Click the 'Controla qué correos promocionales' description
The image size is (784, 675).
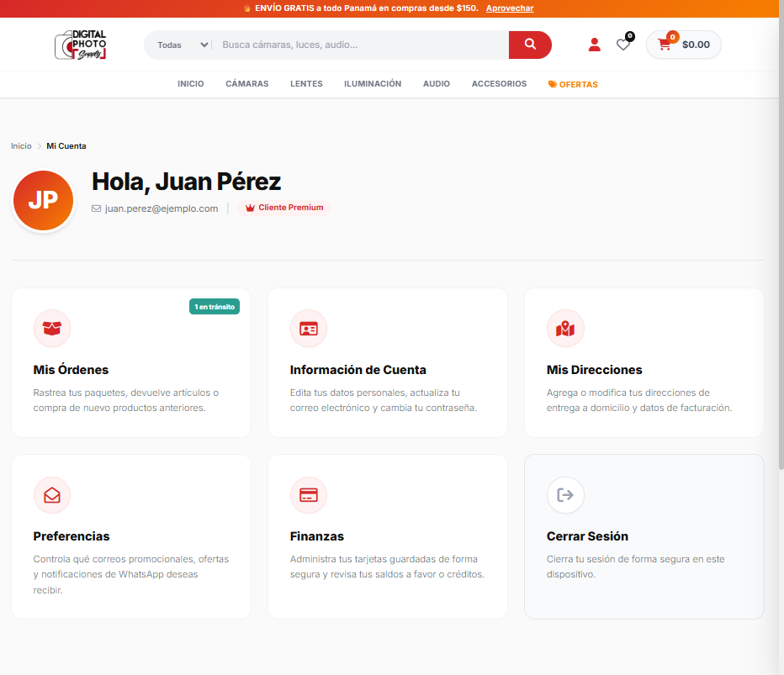click(x=131, y=575)
